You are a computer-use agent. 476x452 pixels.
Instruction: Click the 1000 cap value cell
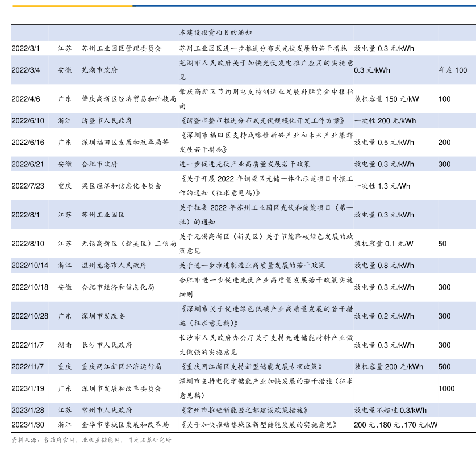pyautogui.click(x=446, y=388)
